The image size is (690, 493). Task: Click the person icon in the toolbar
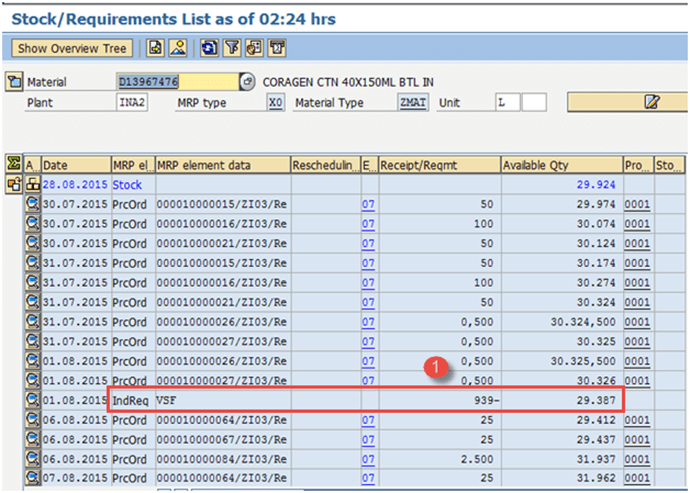[x=177, y=48]
